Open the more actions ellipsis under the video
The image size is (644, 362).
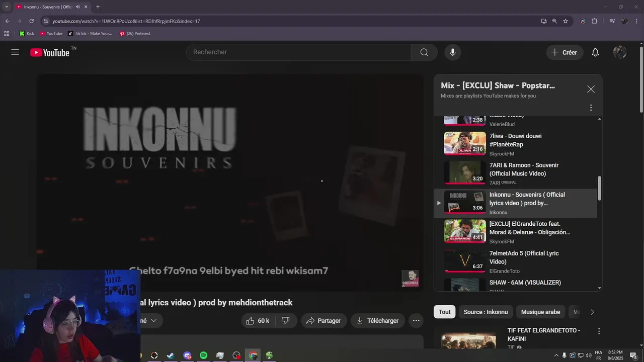pyautogui.click(x=416, y=320)
